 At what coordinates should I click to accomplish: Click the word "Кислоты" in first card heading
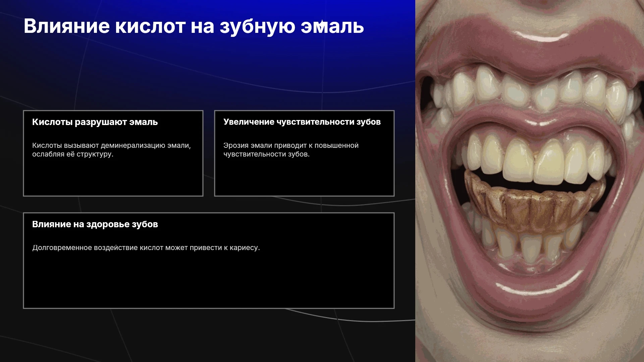52,122
